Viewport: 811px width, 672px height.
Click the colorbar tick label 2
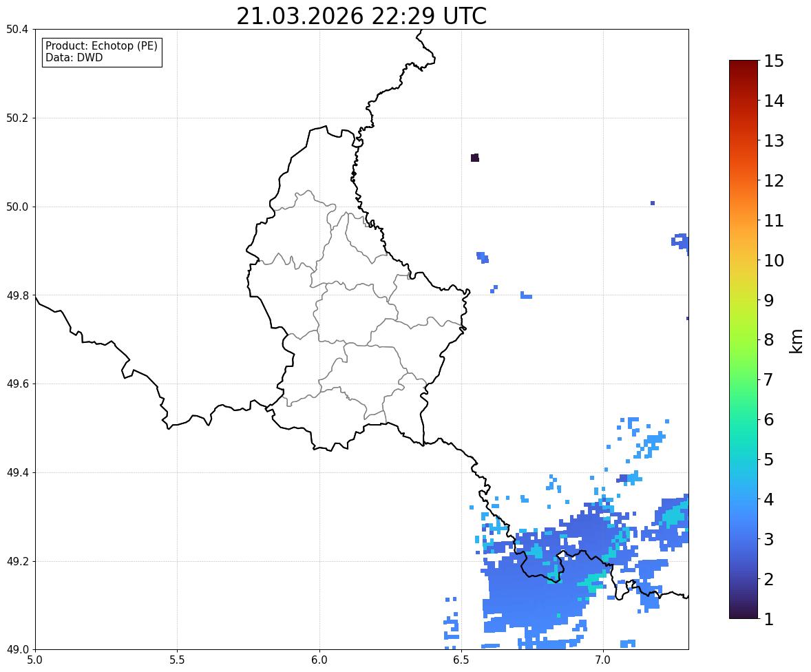pyautogui.click(x=769, y=579)
